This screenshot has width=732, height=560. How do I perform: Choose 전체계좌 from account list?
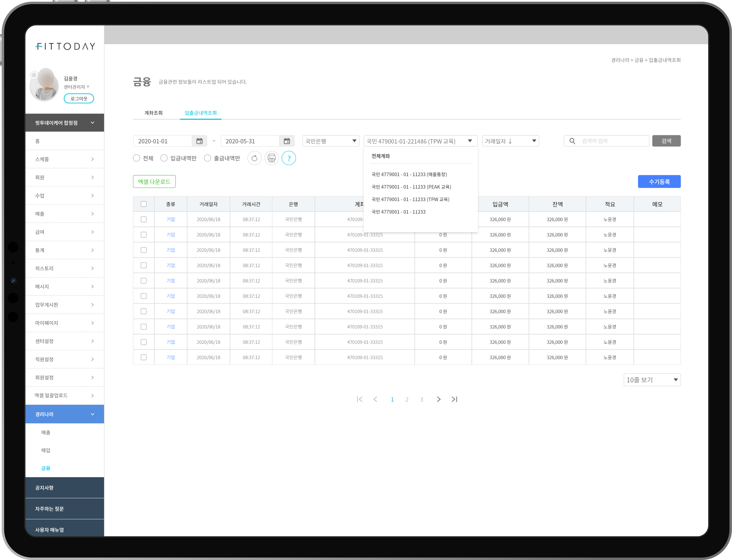pos(381,156)
